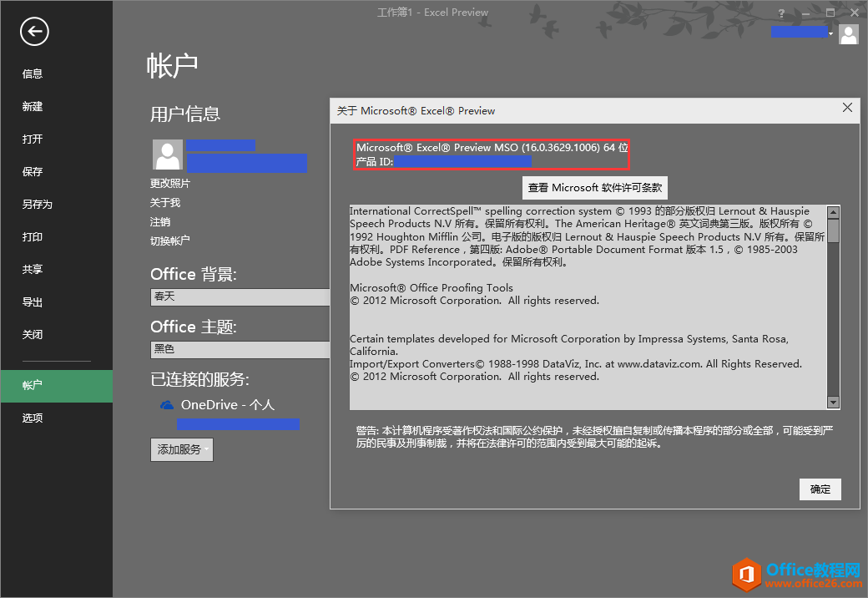Select the 帐户 sidebar tab
The width and height of the screenshot is (868, 598).
[57, 385]
